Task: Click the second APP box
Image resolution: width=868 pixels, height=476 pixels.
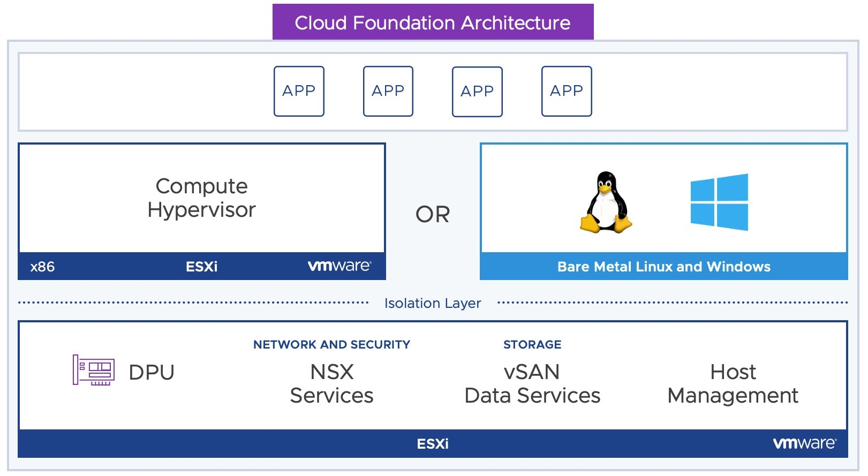Action: (388, 91)
